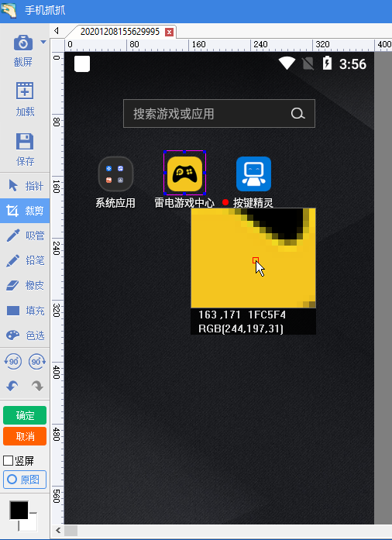Open the 按键精灵 app icon
Viewport: 392px width, 540px height.
click(254, 174)
